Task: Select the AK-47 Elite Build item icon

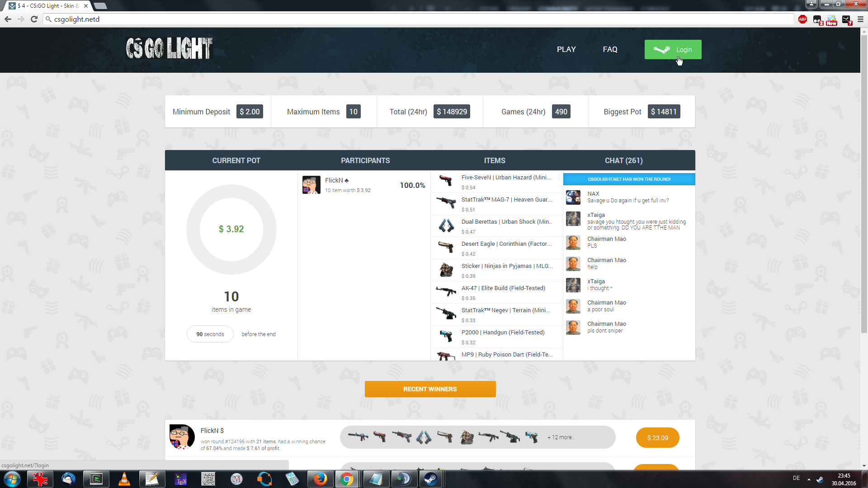Action: [x=446, y=292]
